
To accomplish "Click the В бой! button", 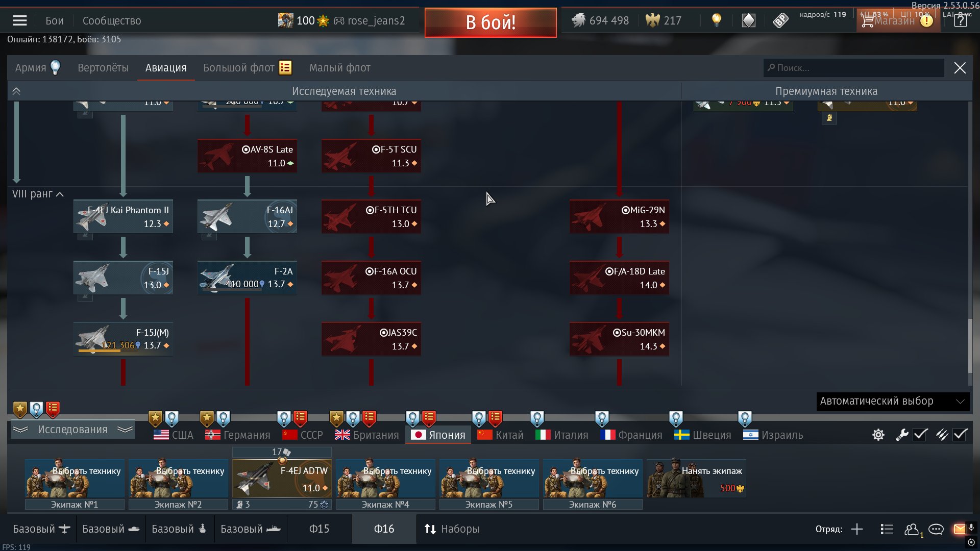I will coord(491,22).
